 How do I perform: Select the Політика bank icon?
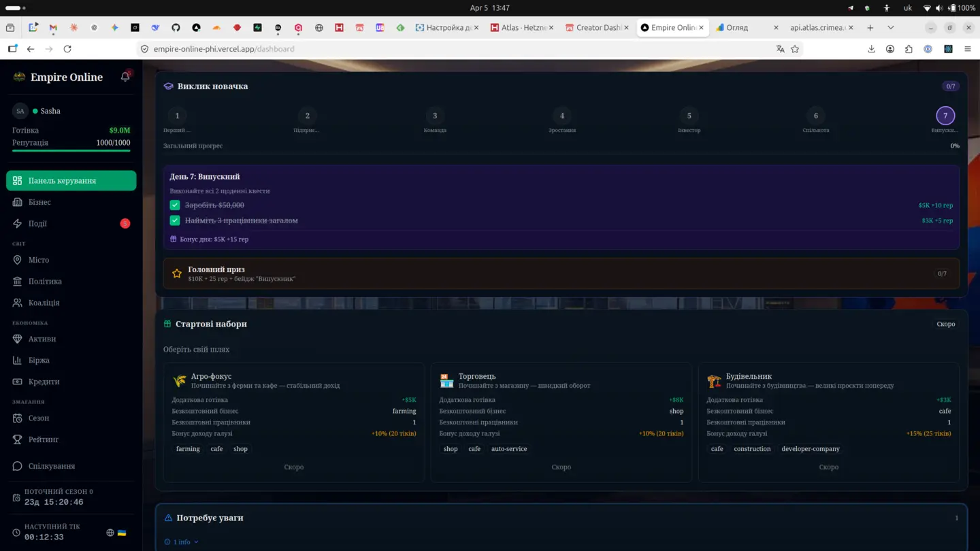(x=18, y=281)
